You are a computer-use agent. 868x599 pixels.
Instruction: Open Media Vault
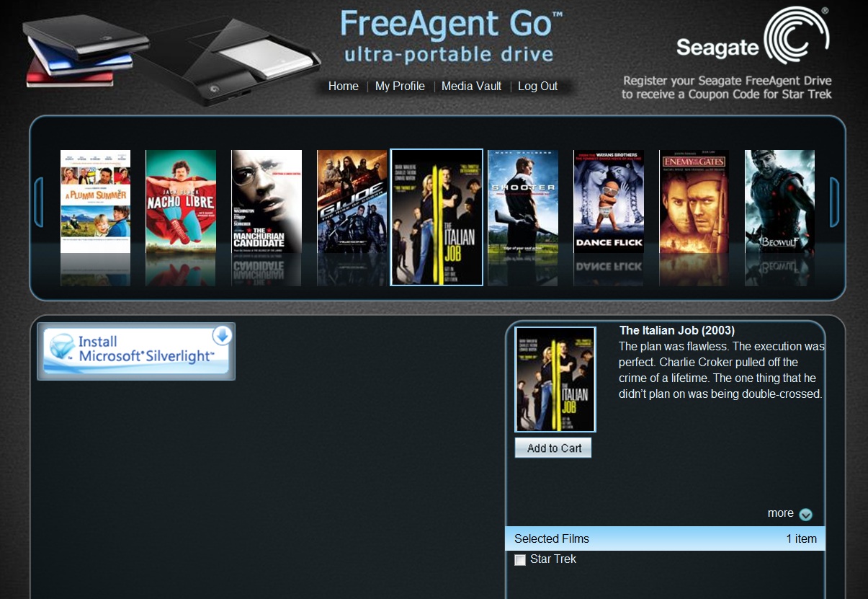click(x=471, y=86)
